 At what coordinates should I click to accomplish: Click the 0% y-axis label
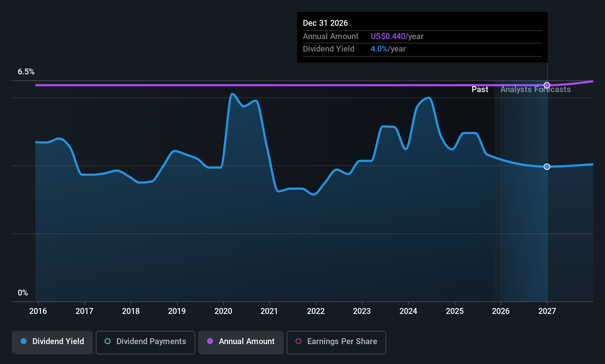coord(23,293)
